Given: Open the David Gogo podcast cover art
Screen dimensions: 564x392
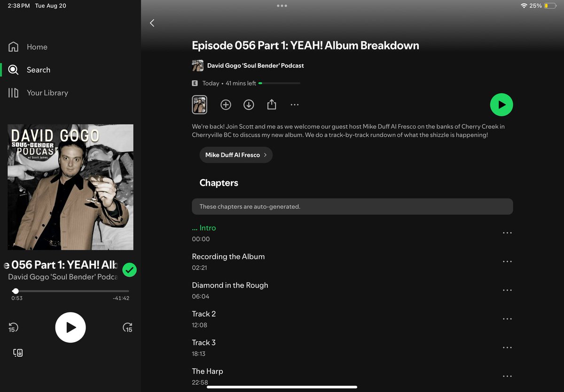Looking at the screenshot, I should (70, 187).
